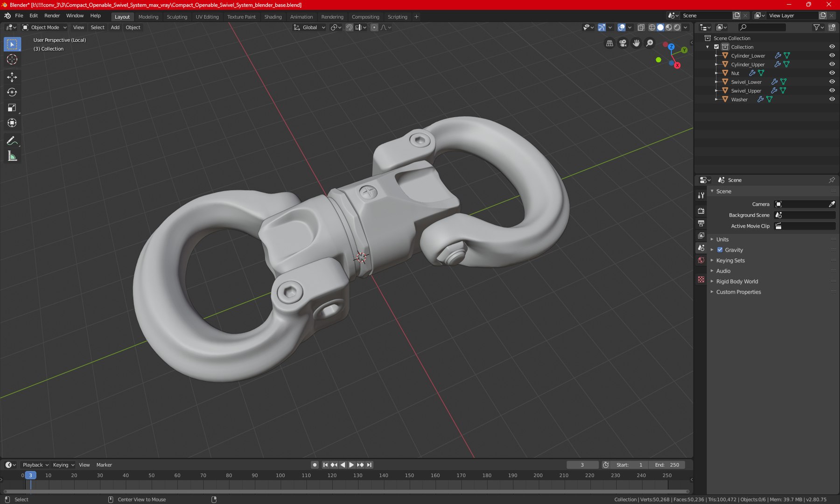Pick the Measure tool
The width and height of the screenshot is (840, 504).
tap(12, 156)
